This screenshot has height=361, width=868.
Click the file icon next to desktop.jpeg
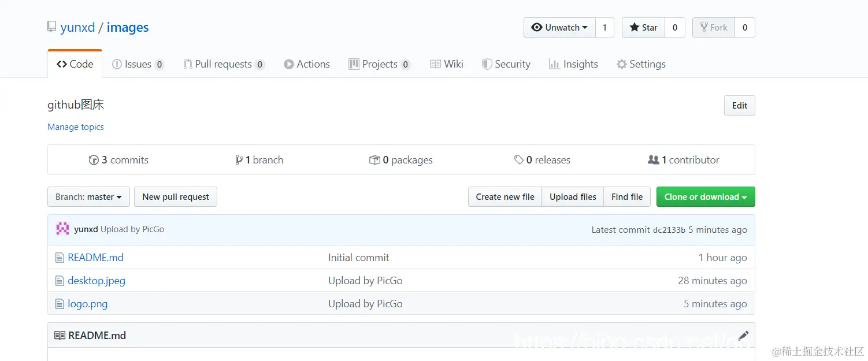(x=60, y=281)
